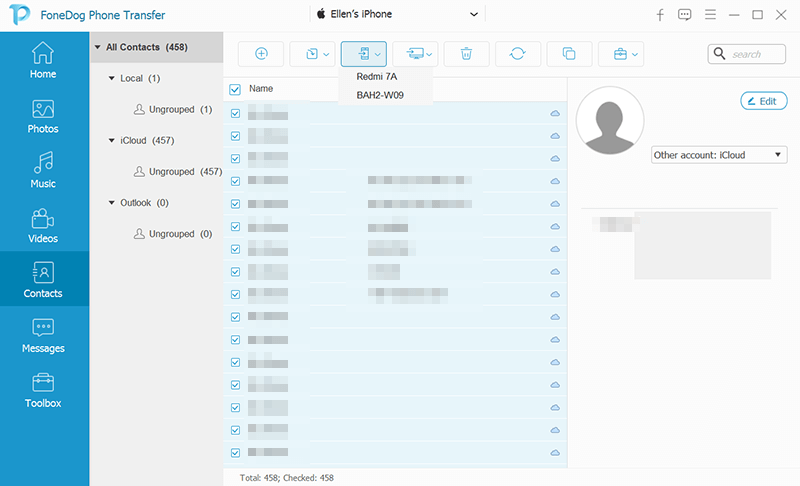The image size is (800, 486).
Task: Click the delete trash toolbar icon
Action: pyautogui.click(x=466, y=54)
